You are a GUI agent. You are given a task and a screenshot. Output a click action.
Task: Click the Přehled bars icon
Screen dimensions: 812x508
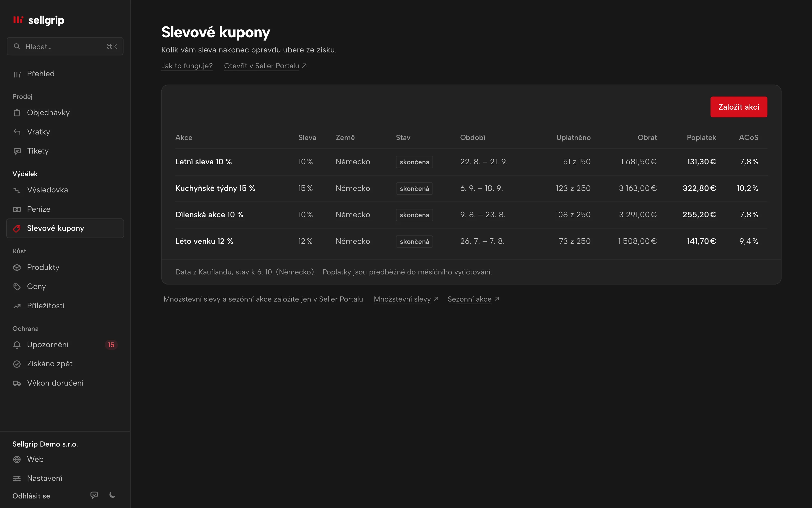tap(17, 74)
